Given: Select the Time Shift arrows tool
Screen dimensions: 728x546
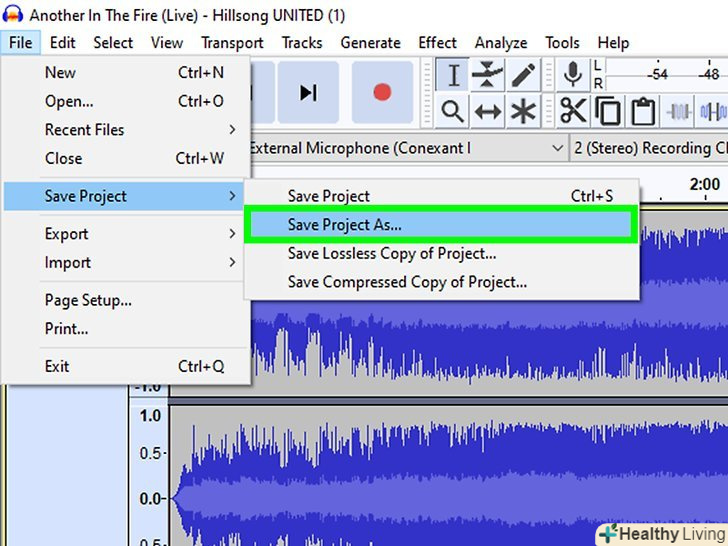Looking at the screenshot, I should (x=487, y=111).
